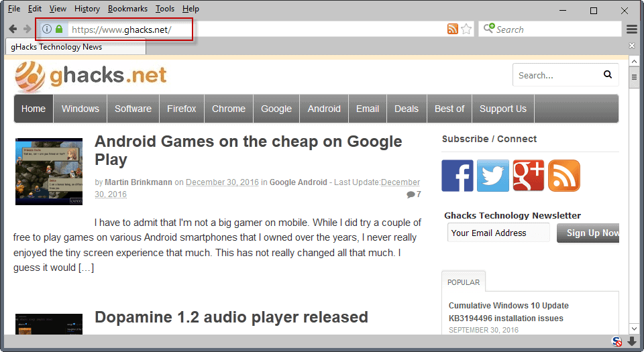Open Android Games on the cheap article

(x=248, y=150)
